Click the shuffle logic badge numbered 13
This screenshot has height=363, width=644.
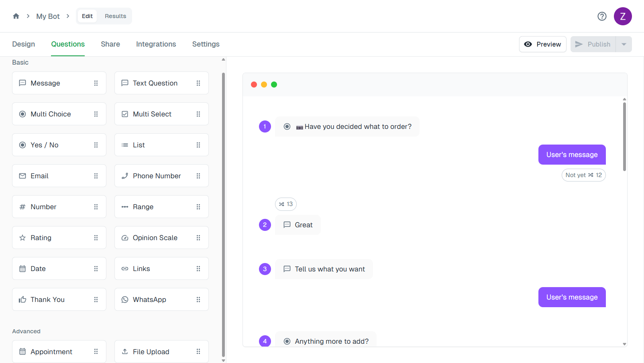tap(286, 204)
